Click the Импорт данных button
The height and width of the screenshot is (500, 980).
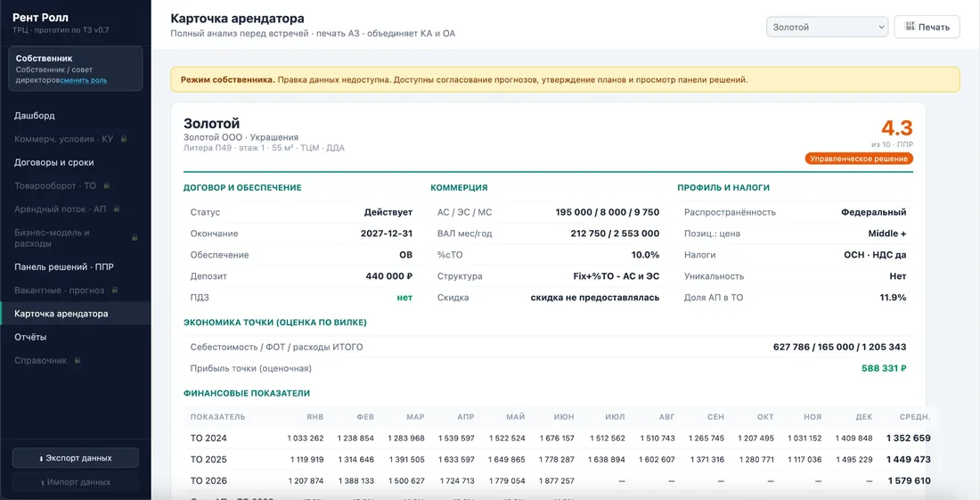[x=76, y=482]
